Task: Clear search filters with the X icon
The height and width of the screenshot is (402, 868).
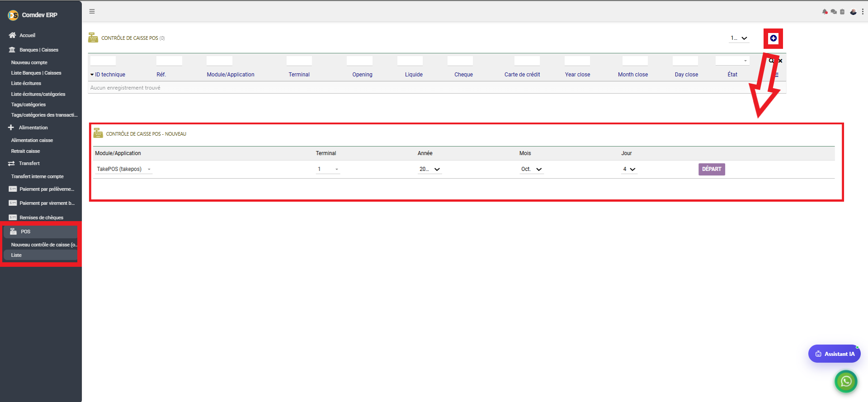Action: [x=780, y=61]
